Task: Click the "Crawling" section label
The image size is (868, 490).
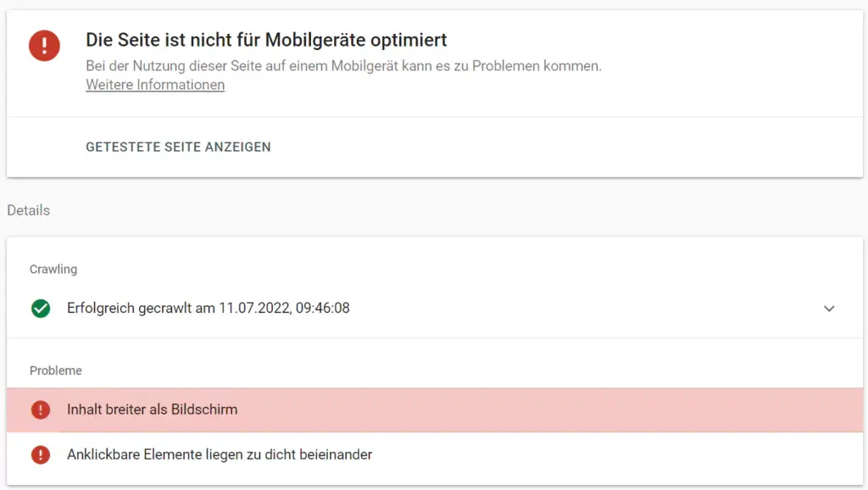Action: click(53, 270)
